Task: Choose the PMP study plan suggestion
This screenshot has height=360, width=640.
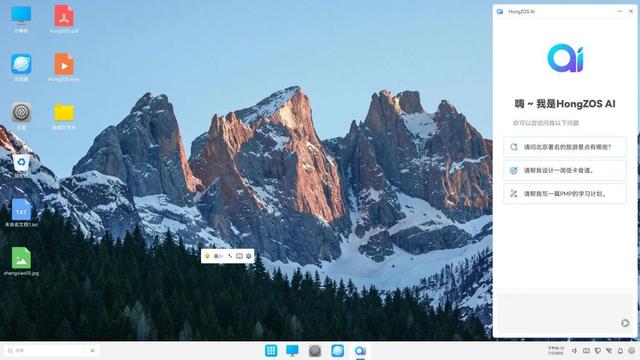Action: (564, 193)
